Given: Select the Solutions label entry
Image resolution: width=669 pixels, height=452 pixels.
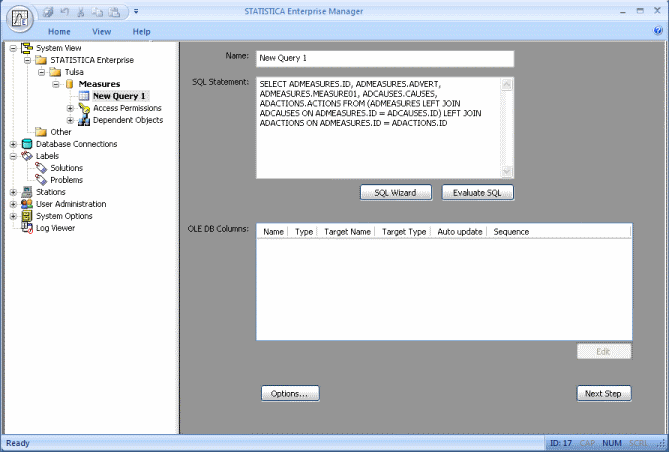Looking at the screenshot, I should click(x=67, y=168).
